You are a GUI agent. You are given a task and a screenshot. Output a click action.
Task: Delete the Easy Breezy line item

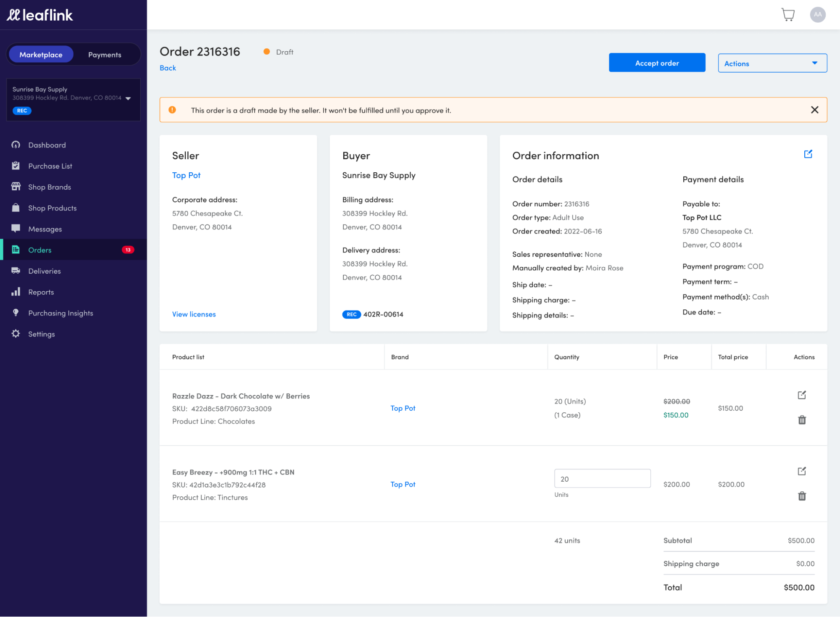tap(802, 496)
